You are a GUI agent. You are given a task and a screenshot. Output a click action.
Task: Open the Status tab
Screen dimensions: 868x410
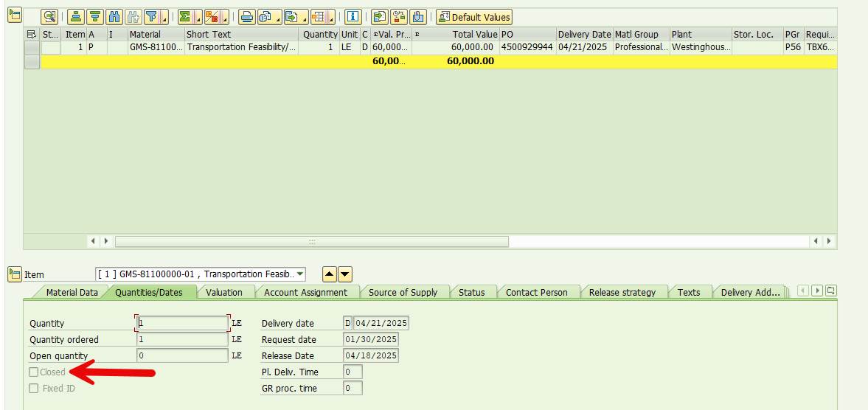(x=472, y=292)
